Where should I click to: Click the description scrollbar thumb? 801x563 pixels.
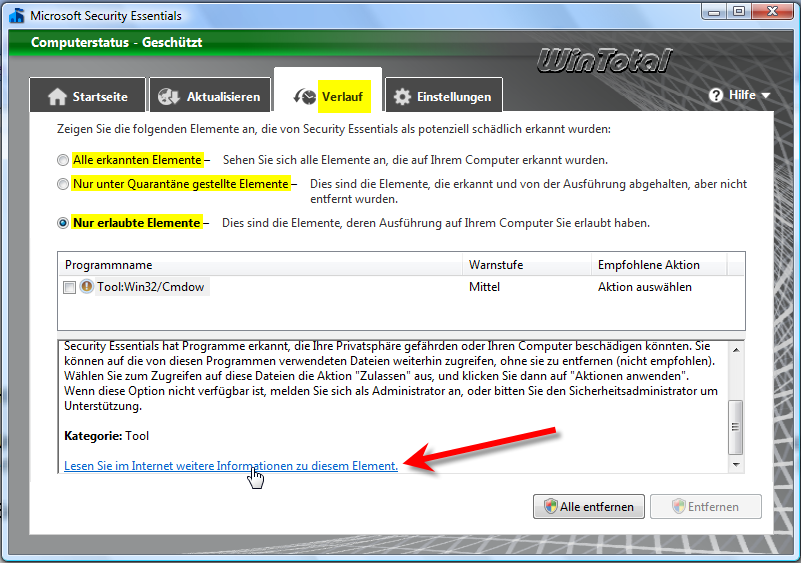tap(735, 427)
